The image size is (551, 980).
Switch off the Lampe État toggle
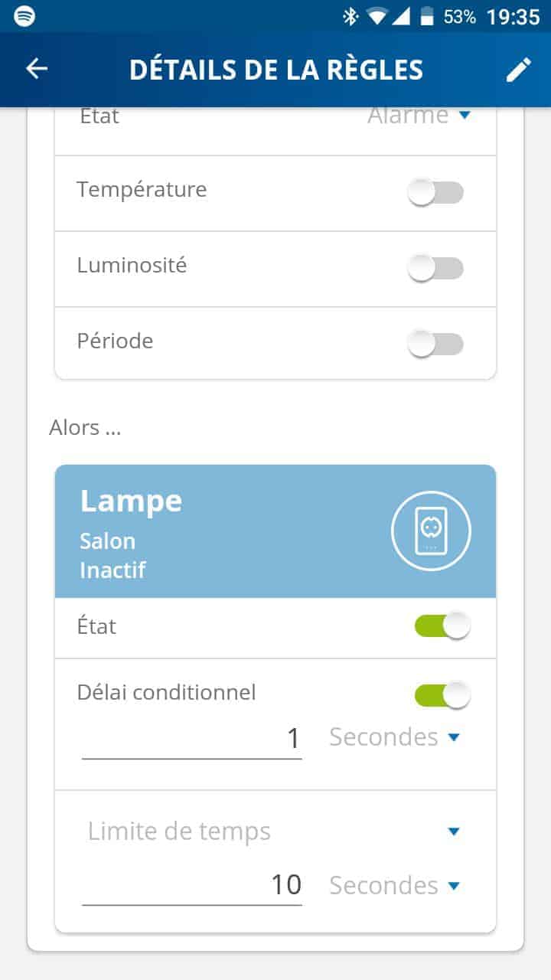coord(442,626)
